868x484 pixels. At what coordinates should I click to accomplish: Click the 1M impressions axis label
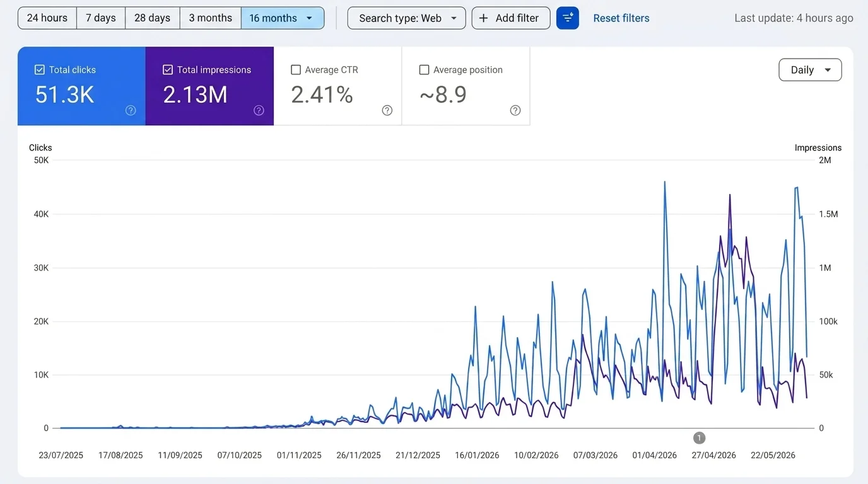[825, 268]
